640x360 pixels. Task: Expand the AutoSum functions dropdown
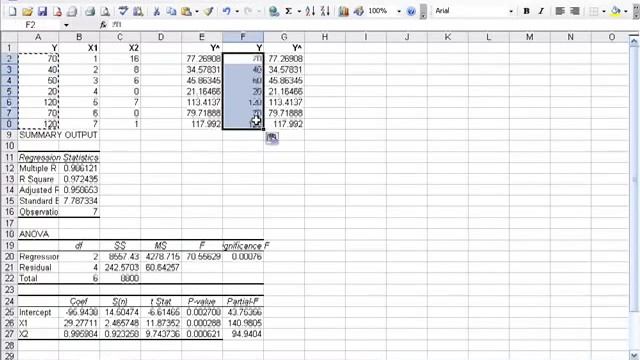point(299,11)
